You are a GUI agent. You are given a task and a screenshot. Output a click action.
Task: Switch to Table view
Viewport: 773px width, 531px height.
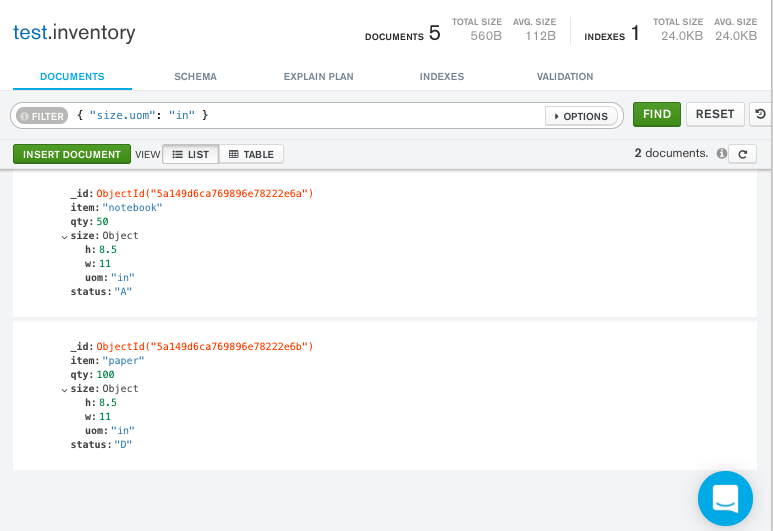(251, 154)
